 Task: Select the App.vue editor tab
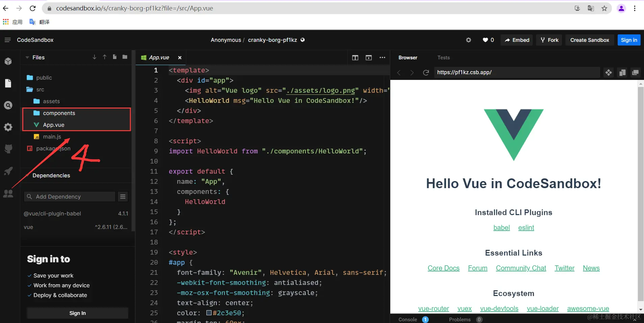[159, 58]
